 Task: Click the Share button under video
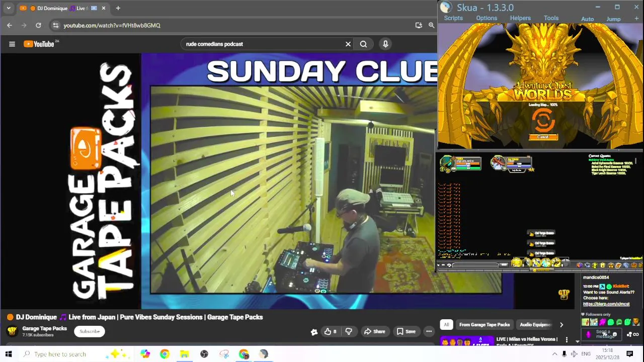[x=374, y=331]
